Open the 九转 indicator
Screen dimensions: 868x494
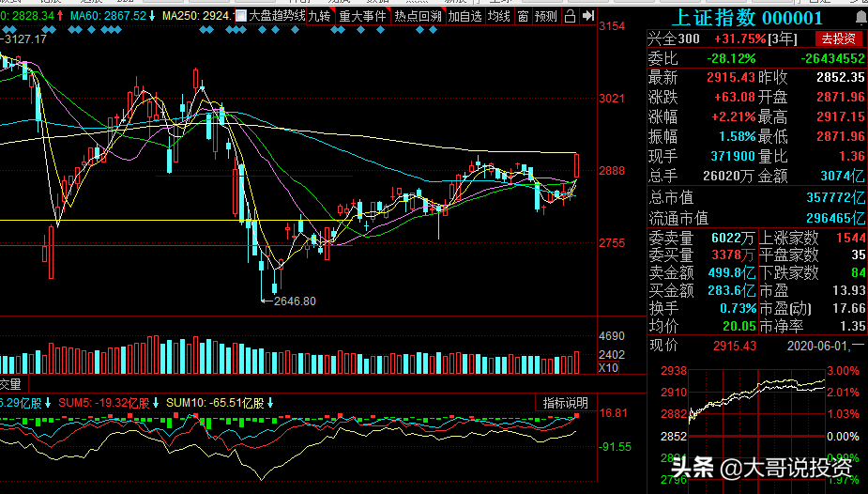click(320, 16)
